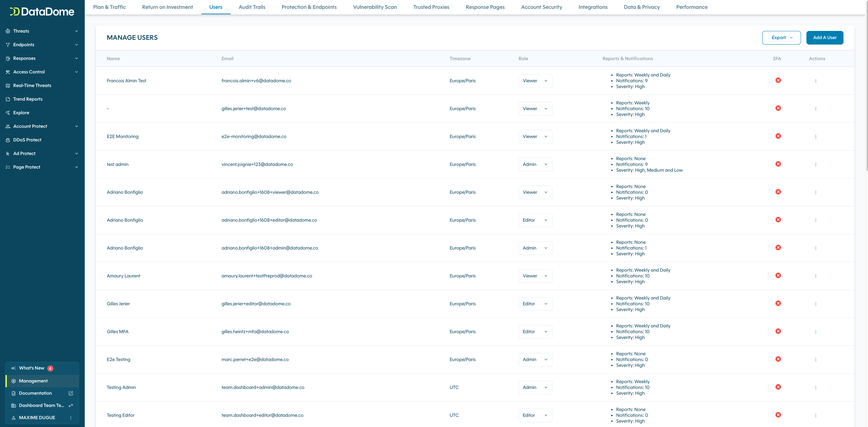Open role dropdown for test admin
Image resolution: width=868 pixels, height=427 pixels.
(x=535, y=165)
